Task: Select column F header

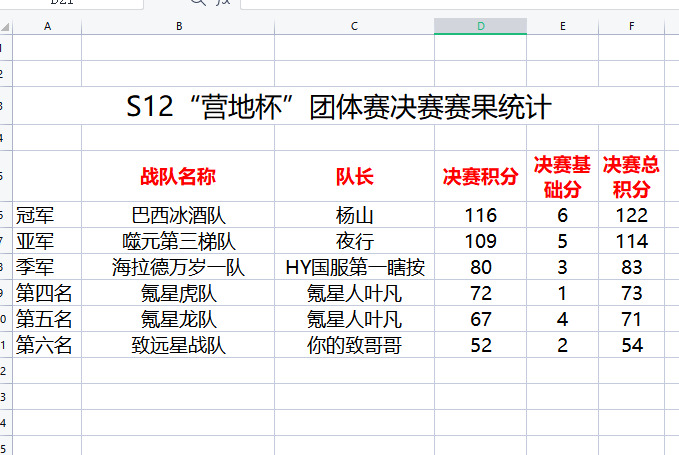Action: point(631,26)
